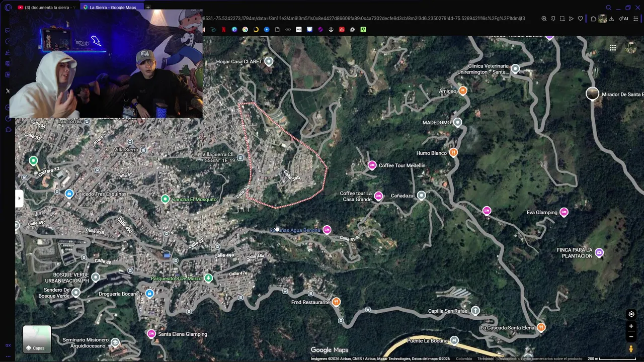The image size is (644, 362).
Task: Open the Google bookmark icon
Action: tap(245, 30)
